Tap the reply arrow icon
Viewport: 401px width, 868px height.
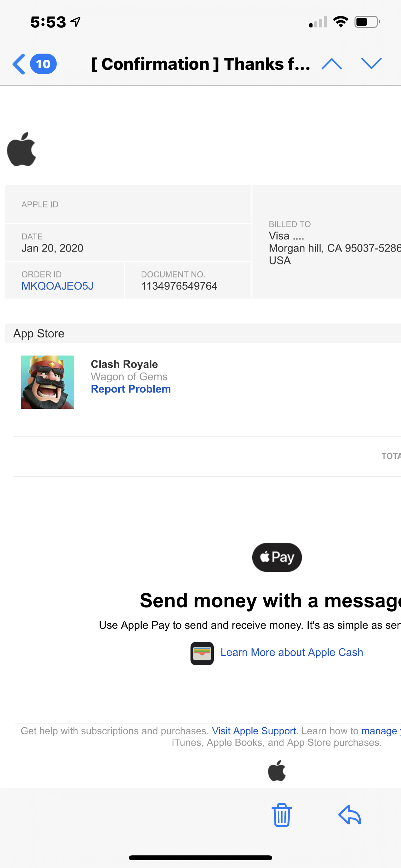coord(350,815)
